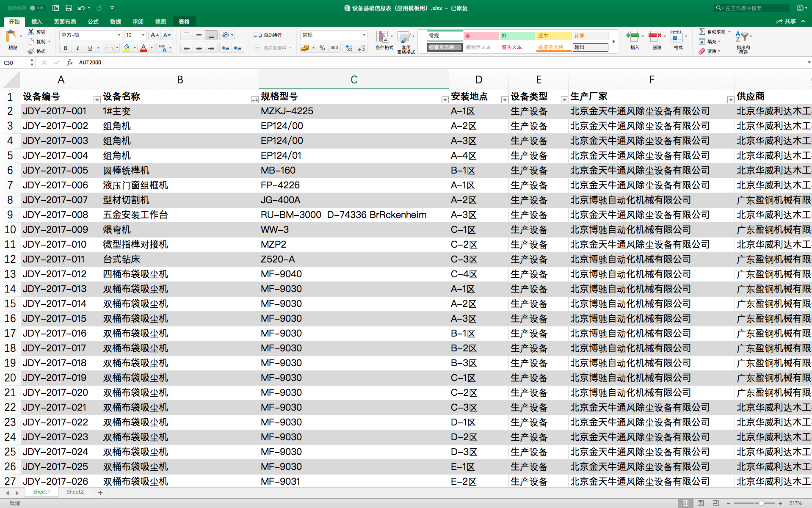Switch to Sheet2 tab
Image resolution: width=812 pixels, height=508 pixels.
(75, 492)
